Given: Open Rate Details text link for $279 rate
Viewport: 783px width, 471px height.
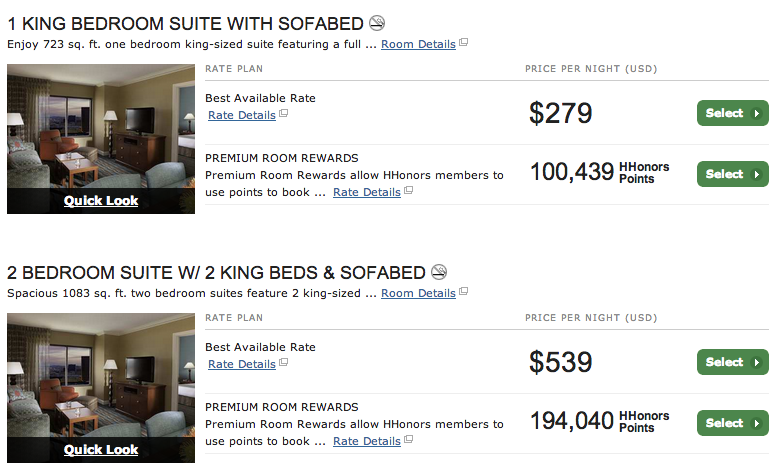Looking at the screenshot, I should pyautogui.click(x=242, y=115).
